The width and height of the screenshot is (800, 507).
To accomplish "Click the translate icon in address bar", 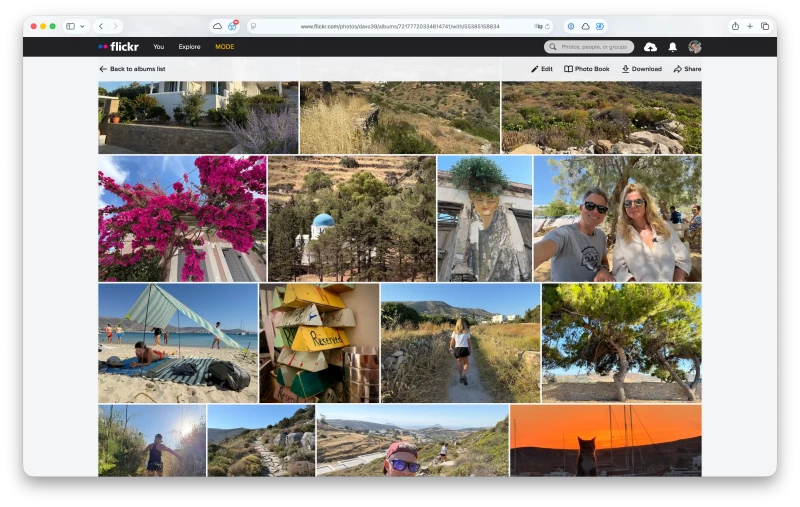I will click(x=538, y=26).
